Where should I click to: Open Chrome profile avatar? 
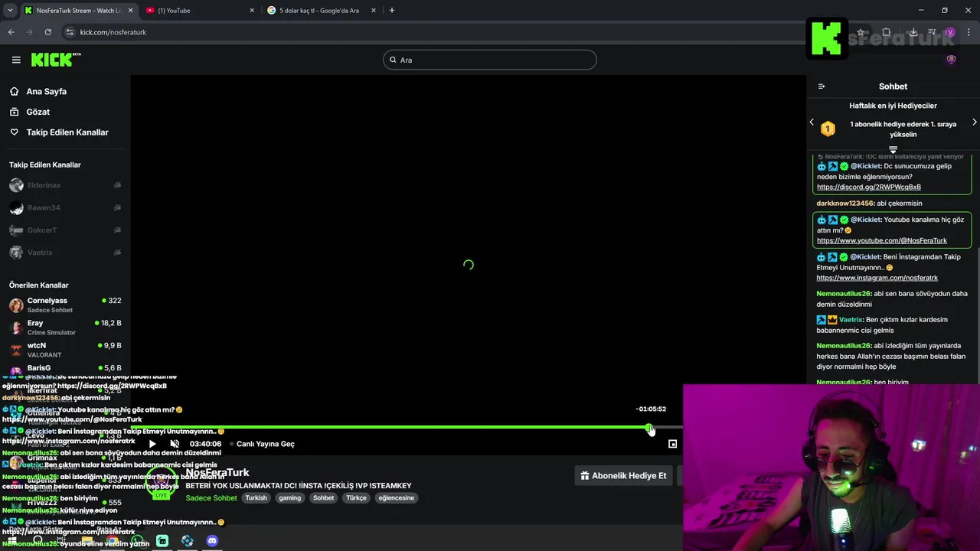pyautogui.click(x=950, y=32)
